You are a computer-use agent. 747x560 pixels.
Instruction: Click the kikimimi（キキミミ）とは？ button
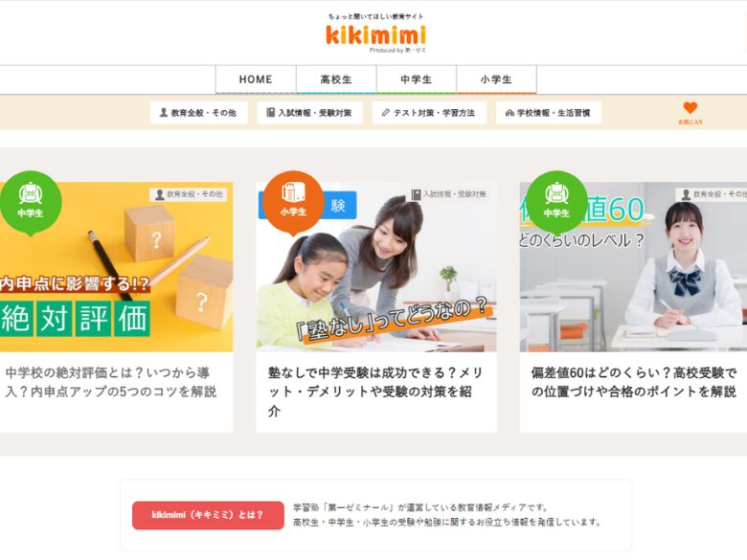point(208,515)
